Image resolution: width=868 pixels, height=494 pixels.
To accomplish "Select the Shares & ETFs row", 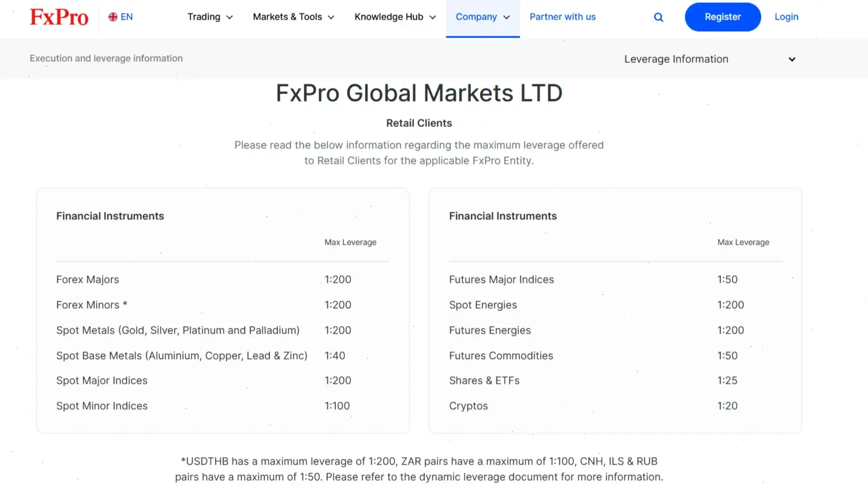I will point(484,380).
